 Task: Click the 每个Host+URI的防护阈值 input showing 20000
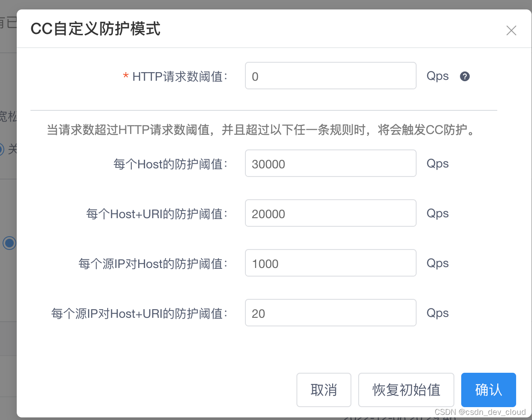click(x=330, y=213)
